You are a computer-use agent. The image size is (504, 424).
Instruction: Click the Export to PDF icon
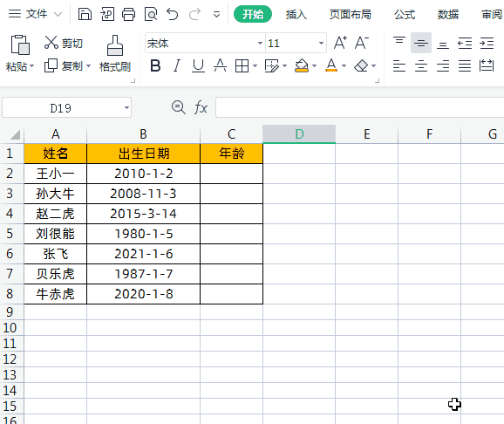point(107,14)
